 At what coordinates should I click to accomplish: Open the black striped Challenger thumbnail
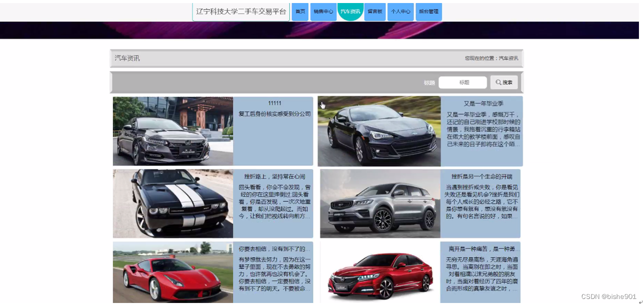click(173, 203)
